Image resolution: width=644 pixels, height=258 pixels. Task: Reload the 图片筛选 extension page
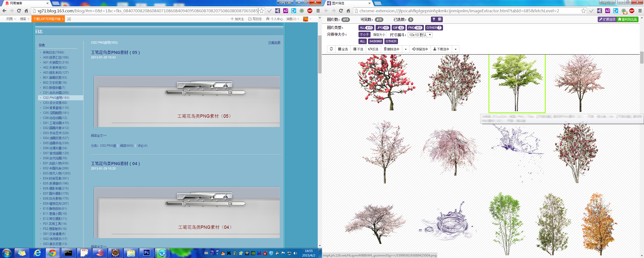[x=341, y=11]
